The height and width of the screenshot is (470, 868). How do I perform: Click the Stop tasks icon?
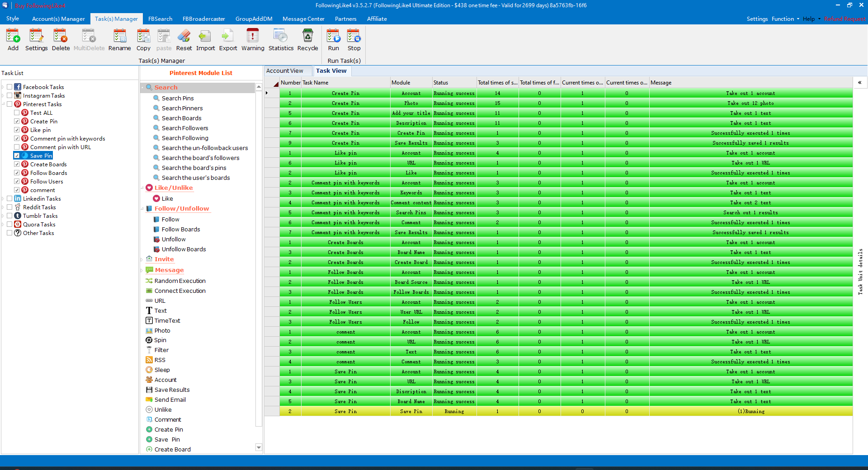coord(354,40)
